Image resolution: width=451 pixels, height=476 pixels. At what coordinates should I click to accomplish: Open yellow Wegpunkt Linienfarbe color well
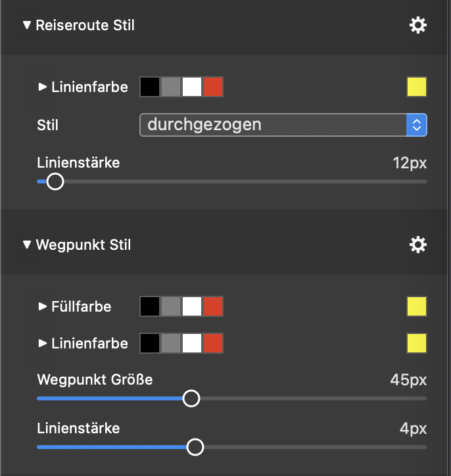417,343
